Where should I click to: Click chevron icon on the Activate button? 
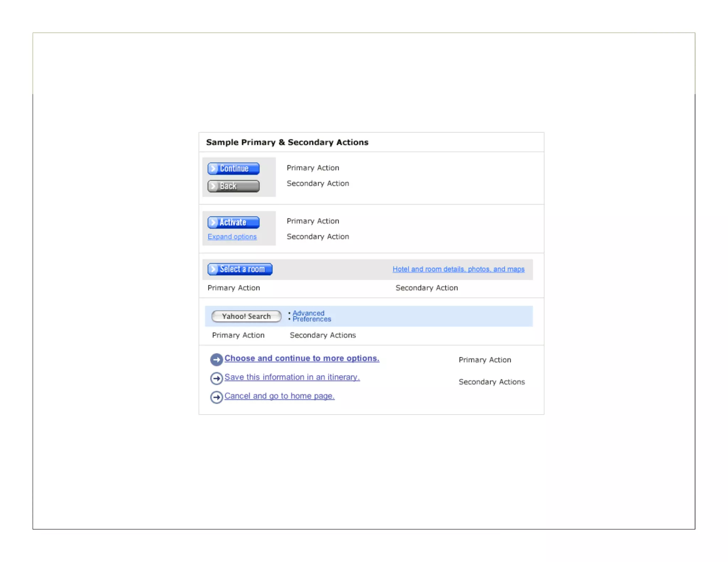coord(213,222)
